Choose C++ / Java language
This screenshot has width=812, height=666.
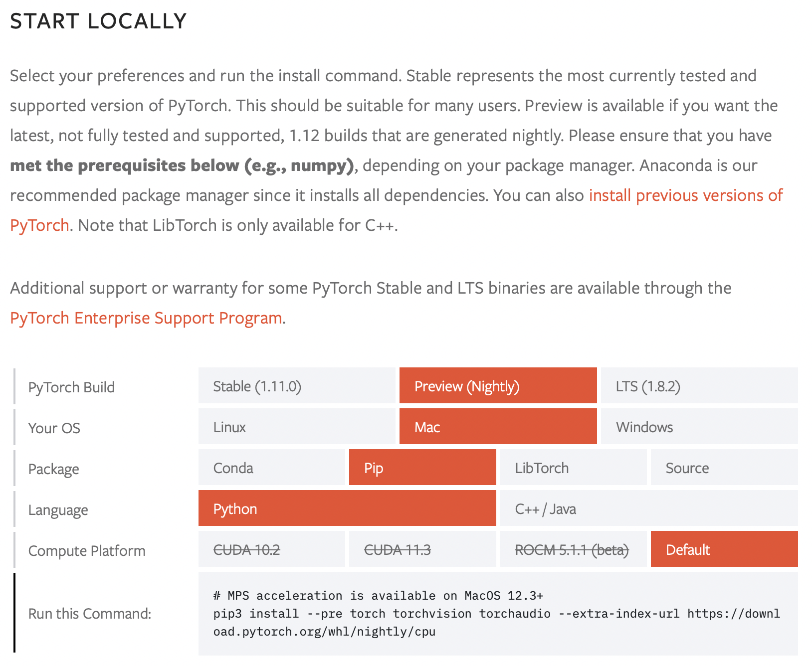649,508
